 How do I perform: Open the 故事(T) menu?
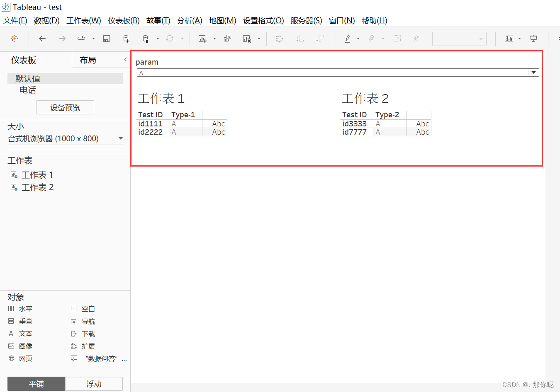(158, 21)
